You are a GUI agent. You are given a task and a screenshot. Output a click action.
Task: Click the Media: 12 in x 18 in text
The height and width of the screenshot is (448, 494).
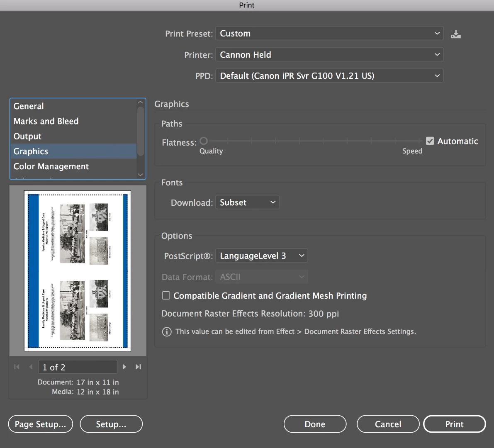(x=85, y=392)
